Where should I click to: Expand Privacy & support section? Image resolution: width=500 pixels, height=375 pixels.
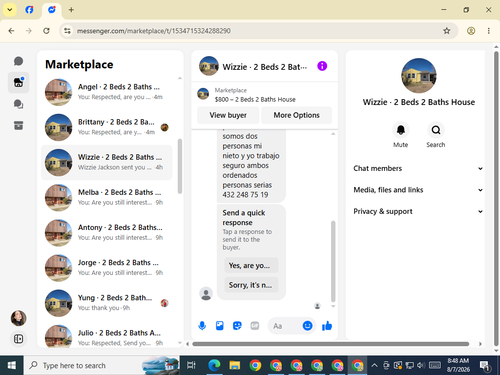(x=418, y=211)
